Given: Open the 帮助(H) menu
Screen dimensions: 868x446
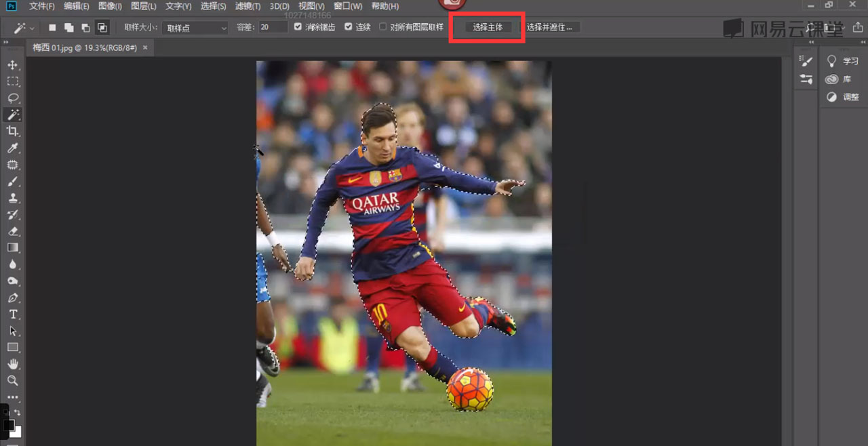Looking at the screenshot, I should tap(385, 6).
